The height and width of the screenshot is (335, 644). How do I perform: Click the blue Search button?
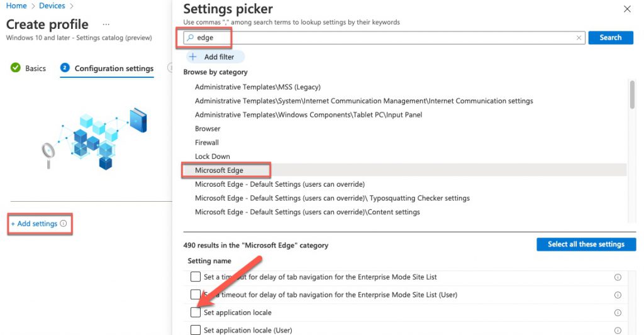610,37
